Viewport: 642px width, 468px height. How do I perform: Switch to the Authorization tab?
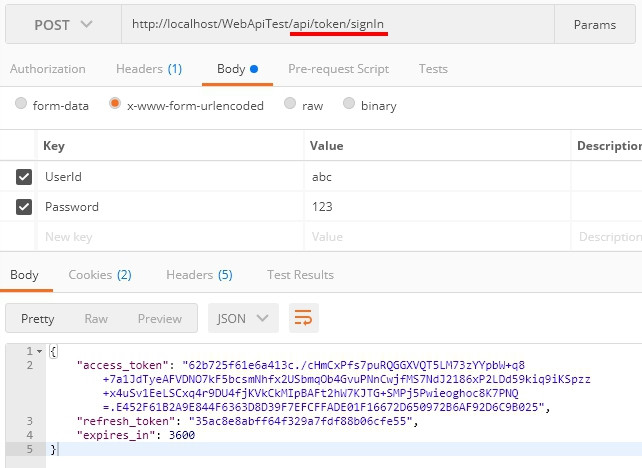48,69
